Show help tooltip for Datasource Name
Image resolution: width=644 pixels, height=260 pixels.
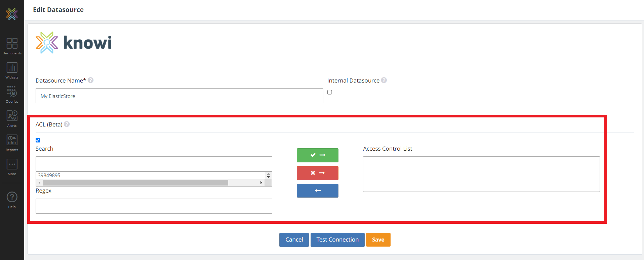[91, 80]
